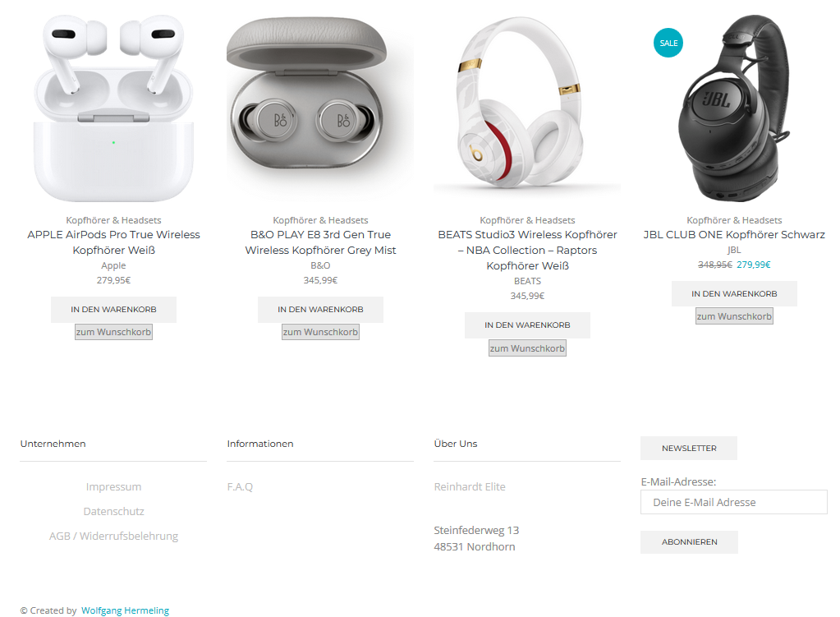This screenshot has height=617, width=840.
Task: Focus the Deine E-Mail Adresse field
Action: tap(734, 502)
